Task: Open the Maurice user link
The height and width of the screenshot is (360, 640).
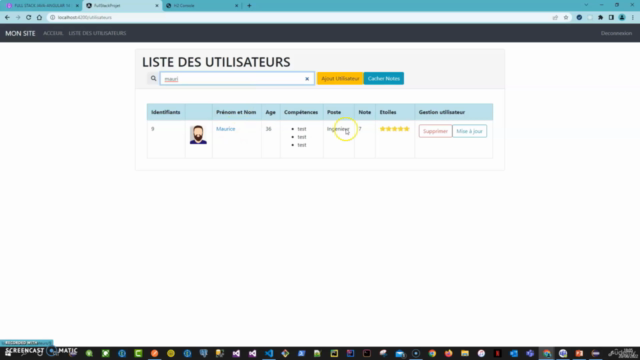Action: (x=226, y=129)
